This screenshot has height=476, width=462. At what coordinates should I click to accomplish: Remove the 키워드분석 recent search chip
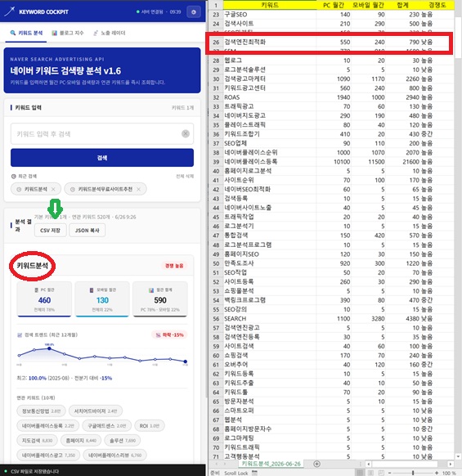click(53, 189)
